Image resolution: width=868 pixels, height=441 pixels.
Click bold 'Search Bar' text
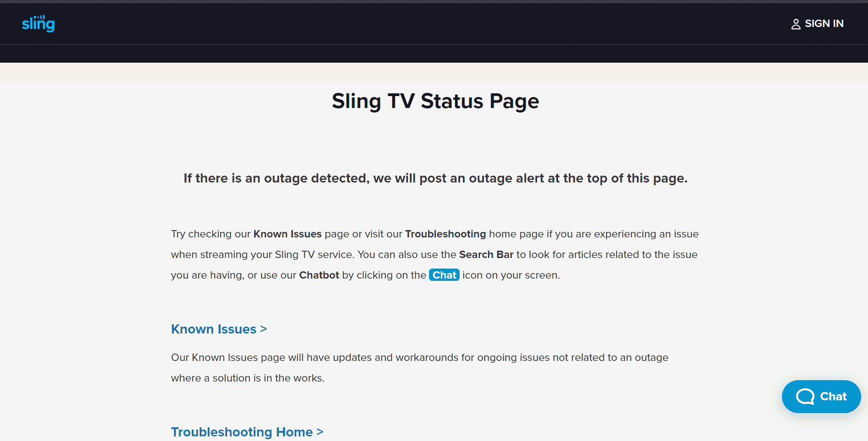[x=486, y=254]
